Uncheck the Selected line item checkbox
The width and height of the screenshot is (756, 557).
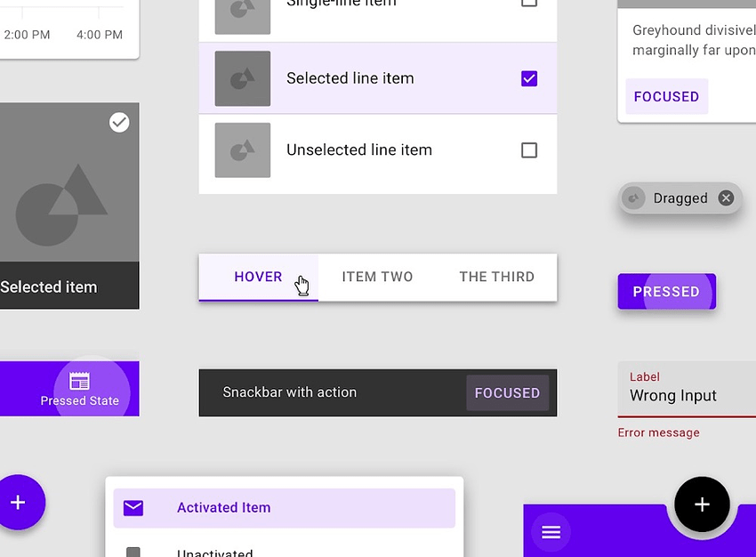coord(529,78)
